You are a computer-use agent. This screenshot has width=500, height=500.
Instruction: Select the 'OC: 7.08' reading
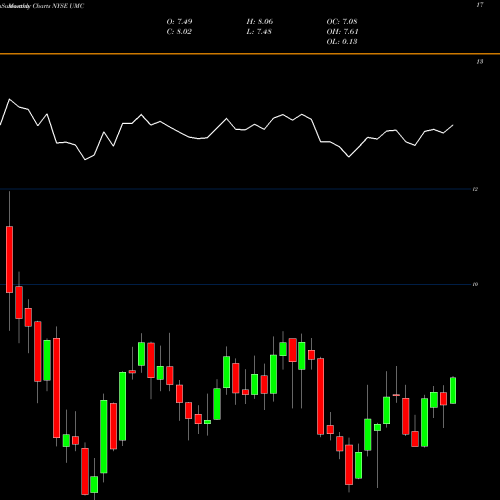click(x=342, y=21)
